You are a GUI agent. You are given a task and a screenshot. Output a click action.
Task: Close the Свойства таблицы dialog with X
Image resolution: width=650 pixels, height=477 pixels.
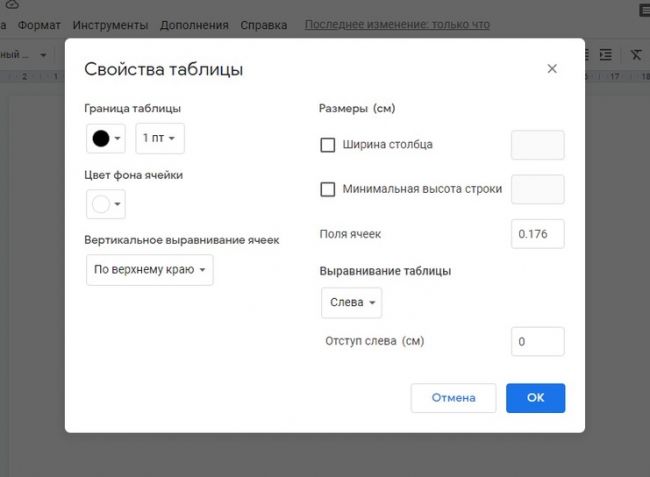552,69
